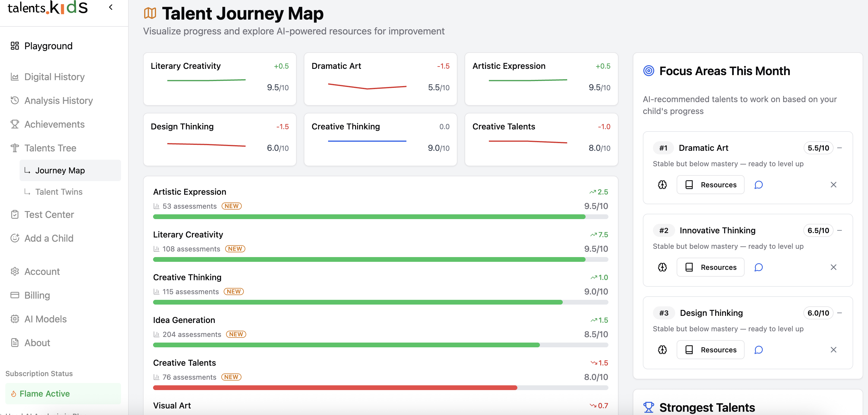Dismiss the Design Thinking focus area
Image resolution: width=868 pixels, height=415 pixels.
834,350
